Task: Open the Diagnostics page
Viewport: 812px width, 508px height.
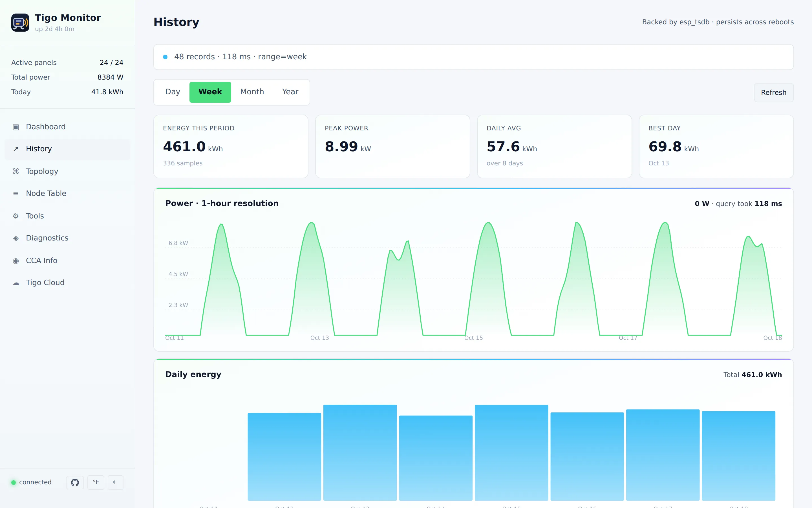Action: [67, 238]
